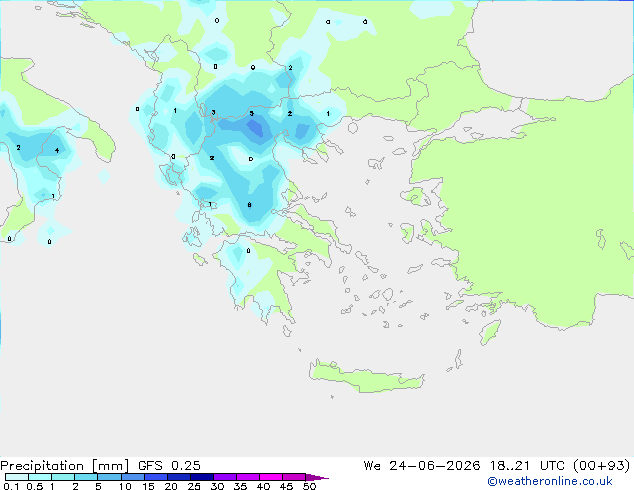Select the 'We 24-06-2026' date text

click(422, 466)
